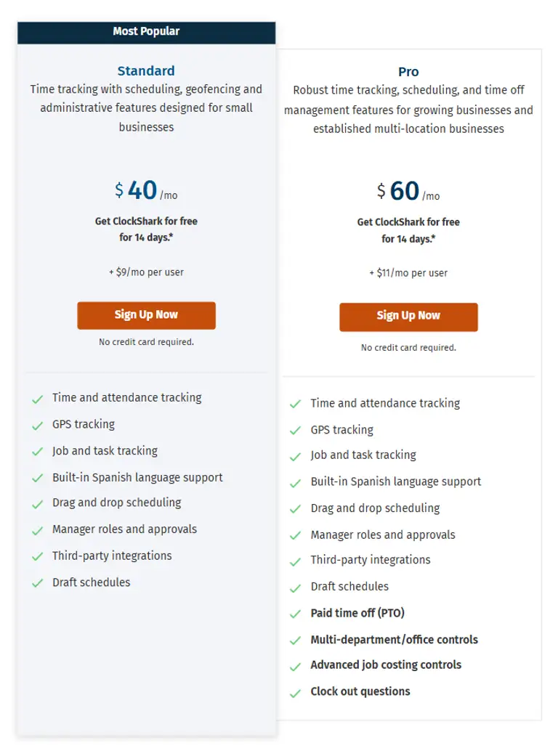Click the $60 per month price
558x756 pixels.
tap(408, 192)
